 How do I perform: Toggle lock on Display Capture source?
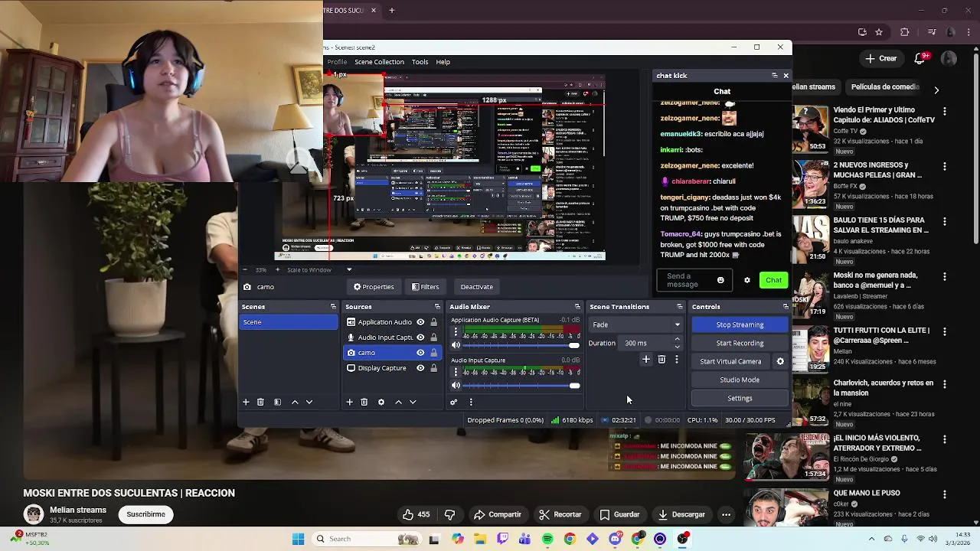tap(433, 368)
